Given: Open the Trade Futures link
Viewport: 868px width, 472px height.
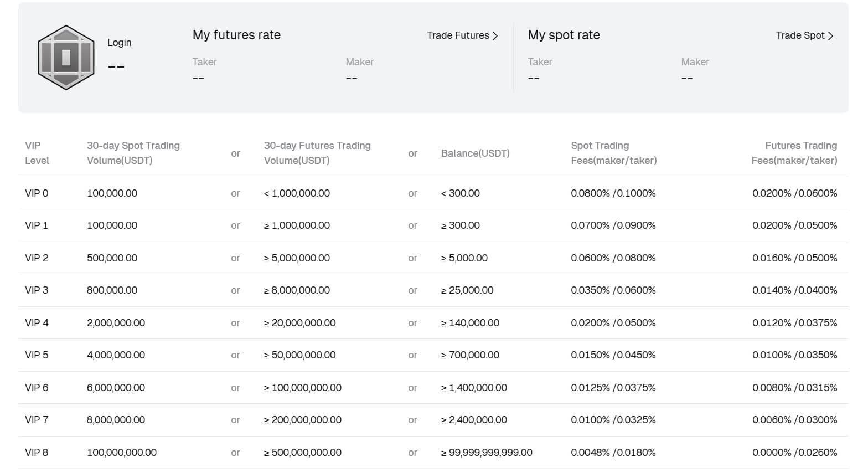Looking at the screenshot, I should pyautogui.click(x=462, y=35).
